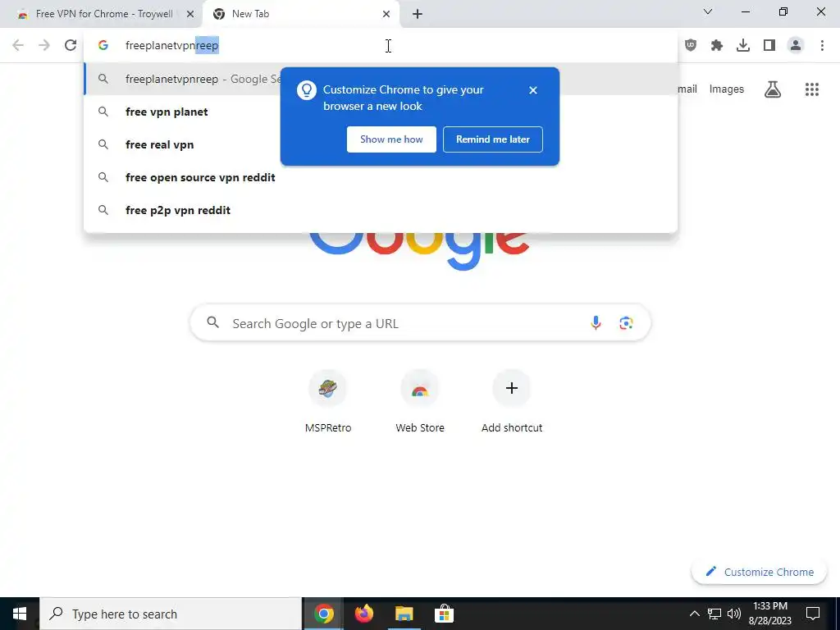Open the Google apps grid
This screenshot has width=840, height=630.
pyautogui.click(x=812, y=89)
